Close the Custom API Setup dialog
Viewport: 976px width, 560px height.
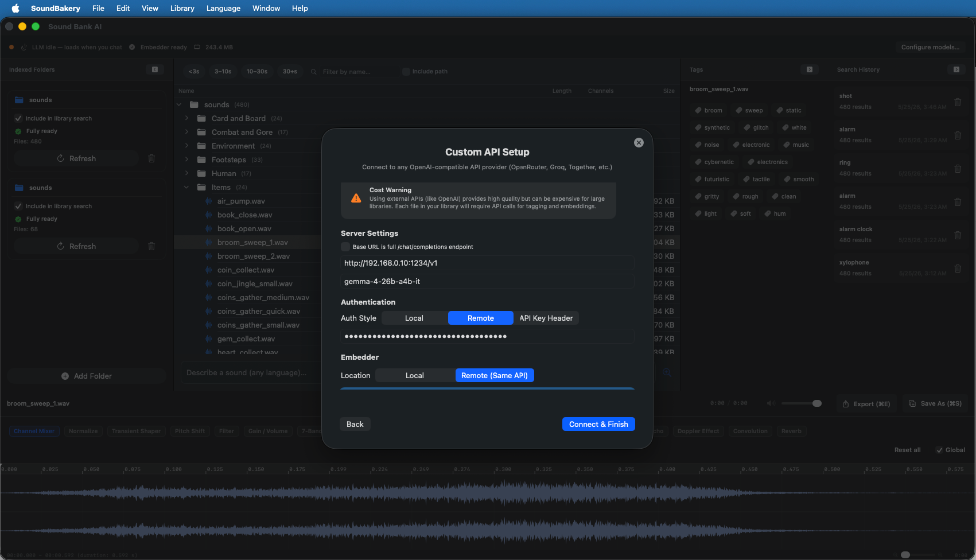point(639,143)
